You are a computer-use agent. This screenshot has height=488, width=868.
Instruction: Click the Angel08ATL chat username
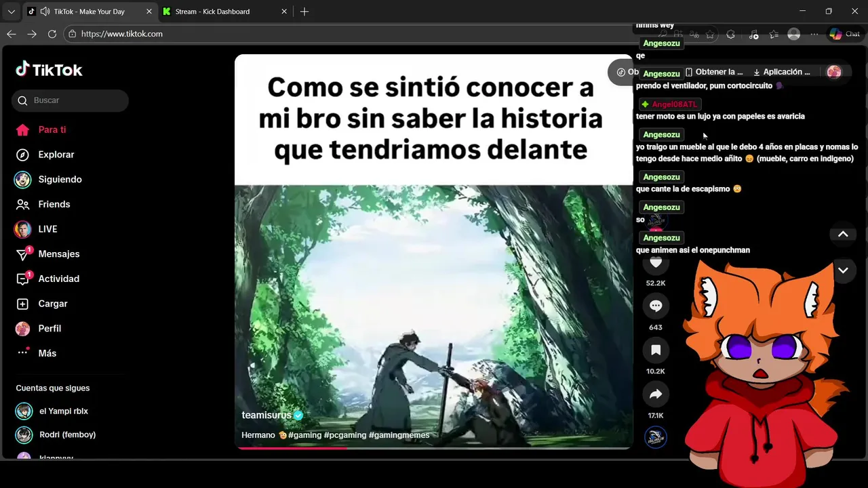(674, 104)
